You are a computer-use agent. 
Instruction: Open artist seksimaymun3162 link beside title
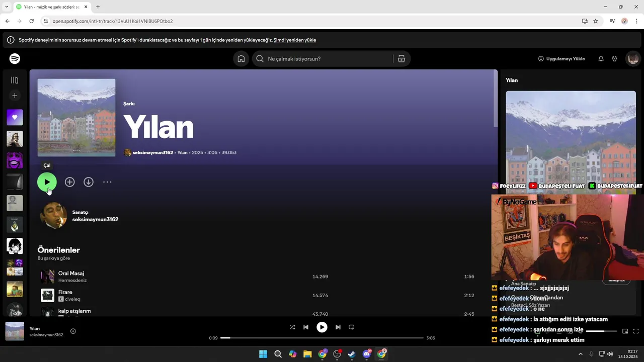(x=153, y=152)
